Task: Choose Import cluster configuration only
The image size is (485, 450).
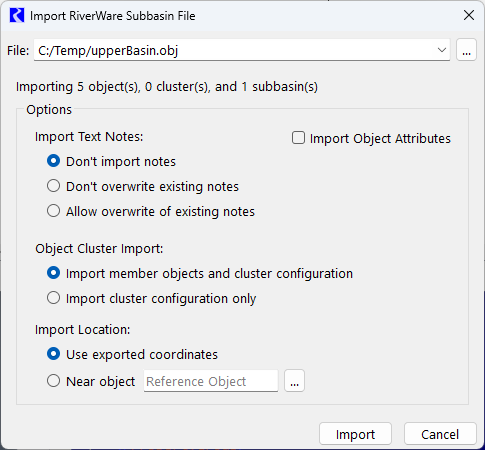Action: click(x=54, y=298)
